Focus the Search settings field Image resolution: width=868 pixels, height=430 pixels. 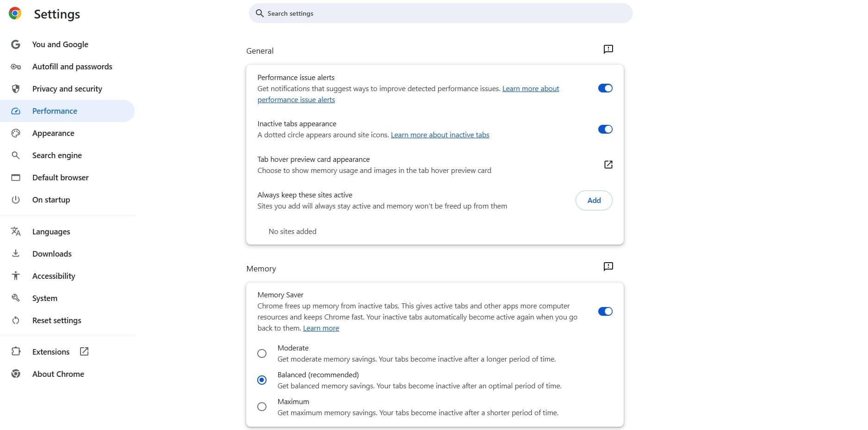tap(440, 13)
